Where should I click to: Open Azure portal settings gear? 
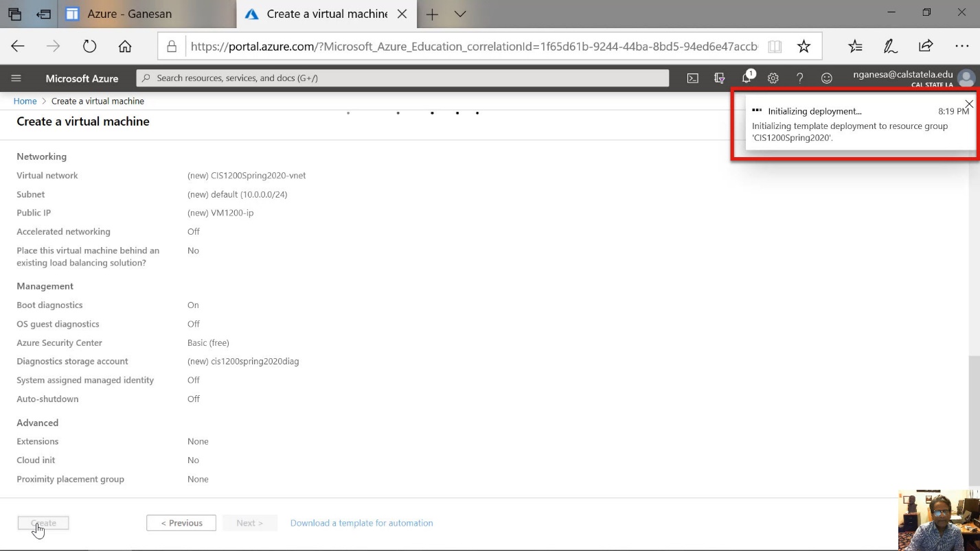pyautogui.click(x=773, y=78)
